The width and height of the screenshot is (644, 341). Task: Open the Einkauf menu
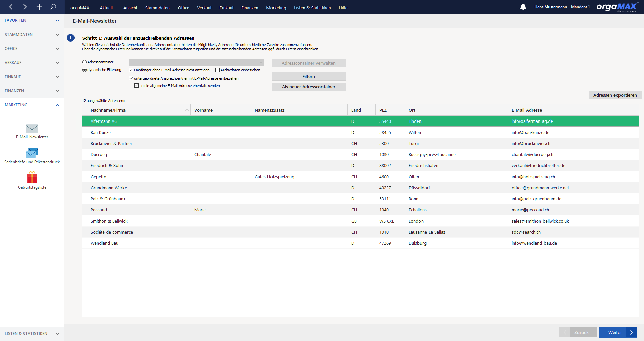tap(227, 8)
